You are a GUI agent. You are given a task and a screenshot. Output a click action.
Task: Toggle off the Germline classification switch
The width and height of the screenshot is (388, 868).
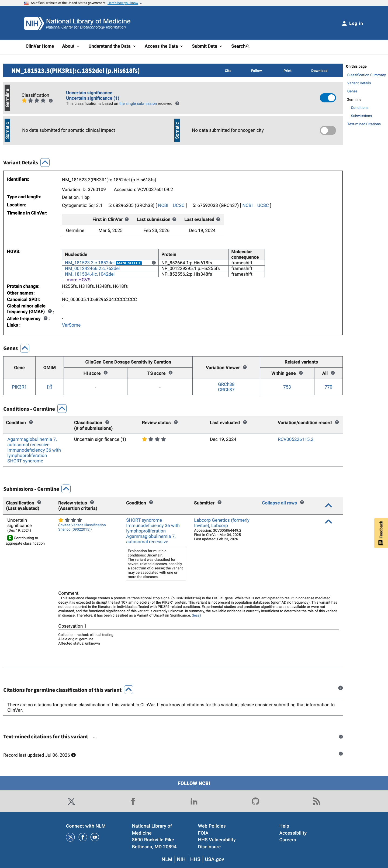pos(328,98)
